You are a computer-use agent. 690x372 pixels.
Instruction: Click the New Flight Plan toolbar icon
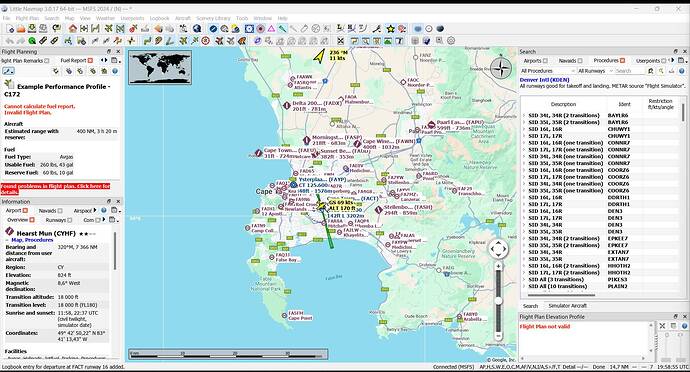point(10,29)
